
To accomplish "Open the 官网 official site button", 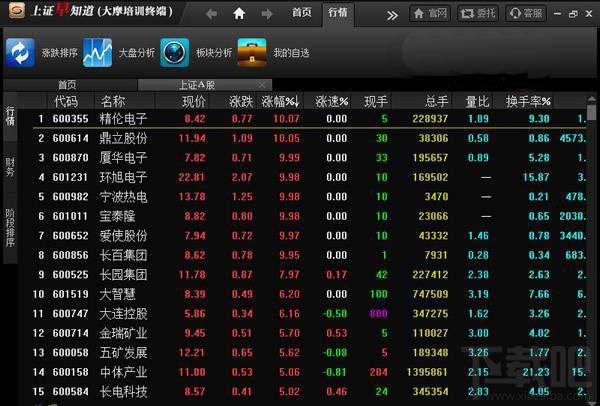I will [x=430, y=14].
